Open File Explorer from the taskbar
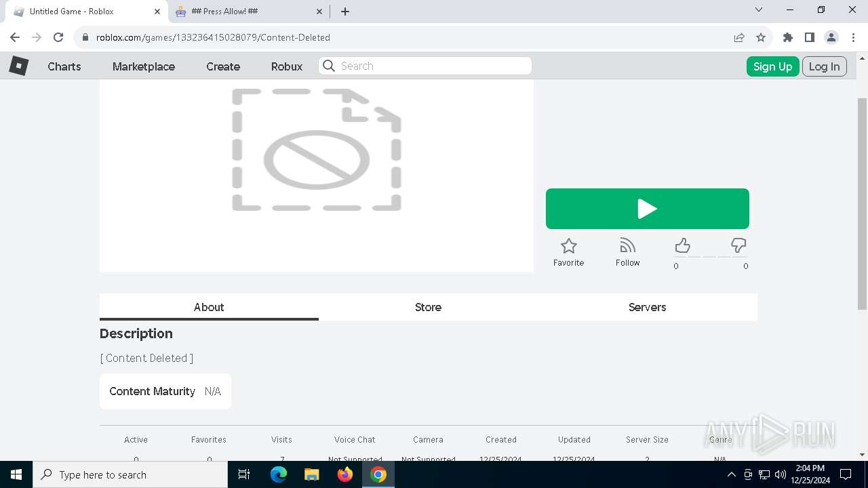 [311, 474]
